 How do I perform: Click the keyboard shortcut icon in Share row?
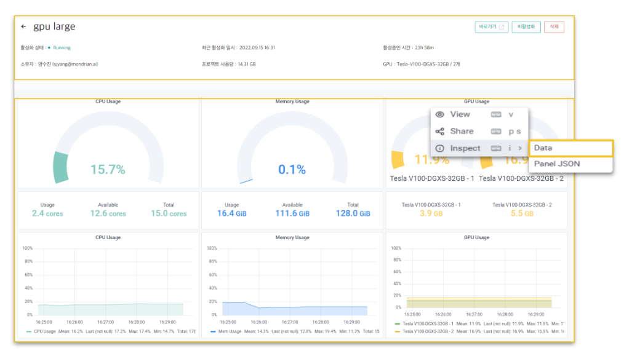(496, 132)
